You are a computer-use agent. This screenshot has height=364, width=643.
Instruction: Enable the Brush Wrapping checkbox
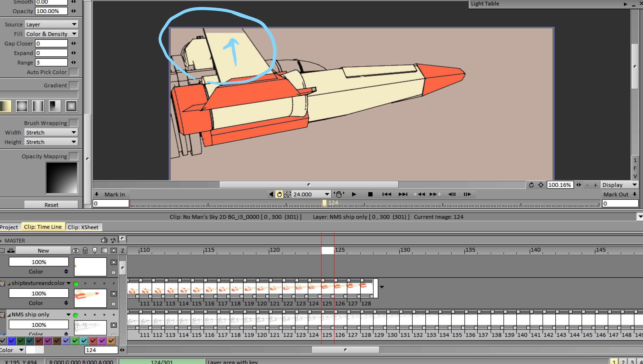[x=74, y=123]
